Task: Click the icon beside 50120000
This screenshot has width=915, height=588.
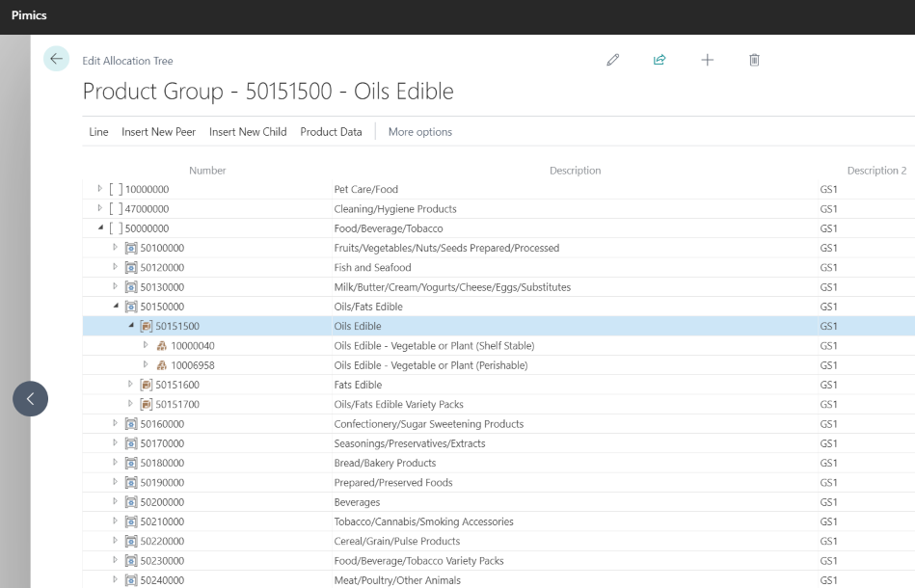Action: point(131,268)
